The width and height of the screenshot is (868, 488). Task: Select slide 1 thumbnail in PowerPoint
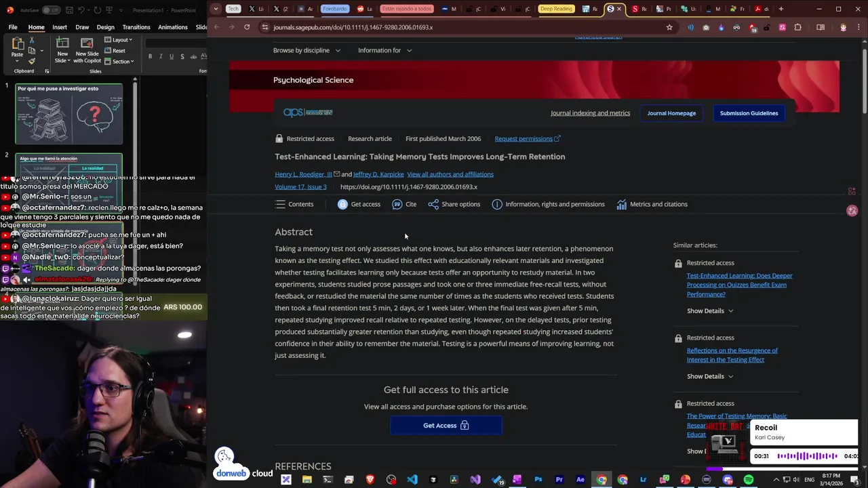click(69, 114)
